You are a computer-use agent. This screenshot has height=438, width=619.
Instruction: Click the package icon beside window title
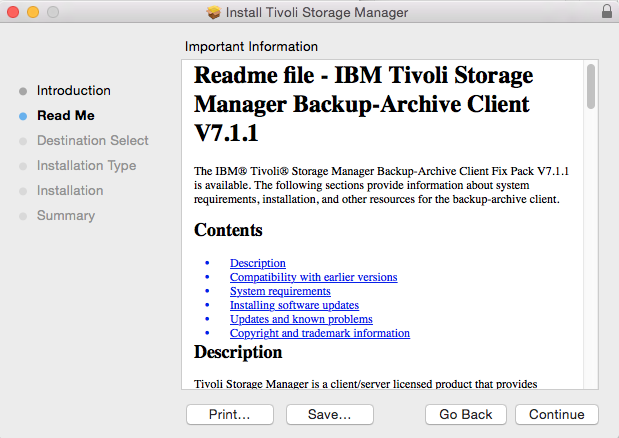tap(214, 12)
